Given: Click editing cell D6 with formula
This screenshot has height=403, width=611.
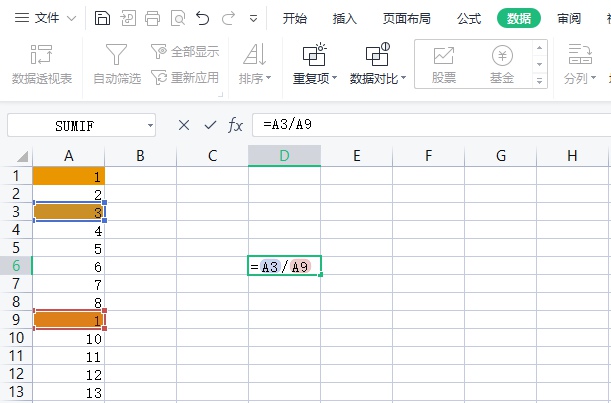Looking at the screenshot, I should point(284,266).
